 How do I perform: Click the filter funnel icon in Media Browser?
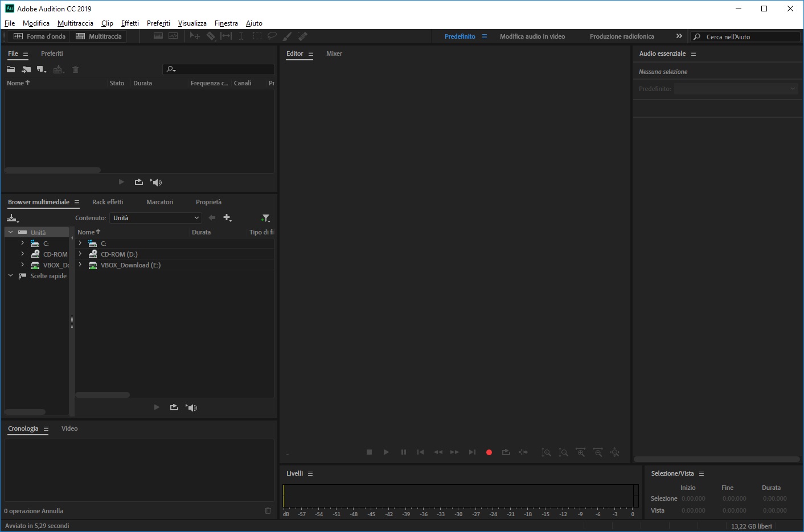[x=266, y=218]
